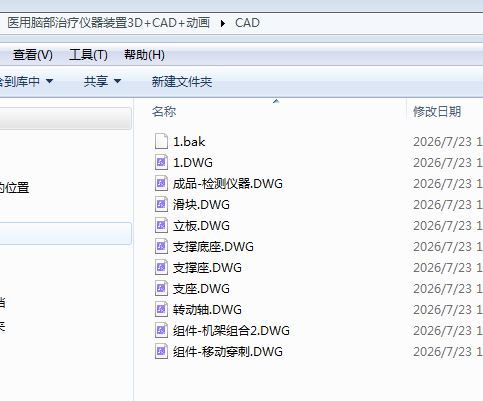Click the 支撑底座.DWG drawing icon
This screenshot has height=401, width=483.
(x=161, y=246)
